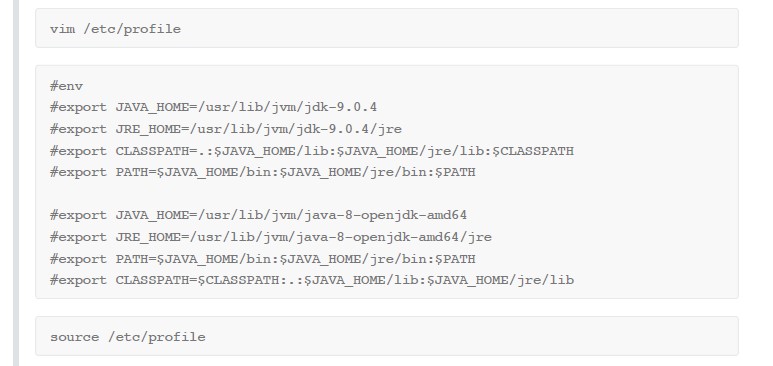Click the last CLASSPATH export line
Viewport: 773px width, 366px height.
click(312, 281)
